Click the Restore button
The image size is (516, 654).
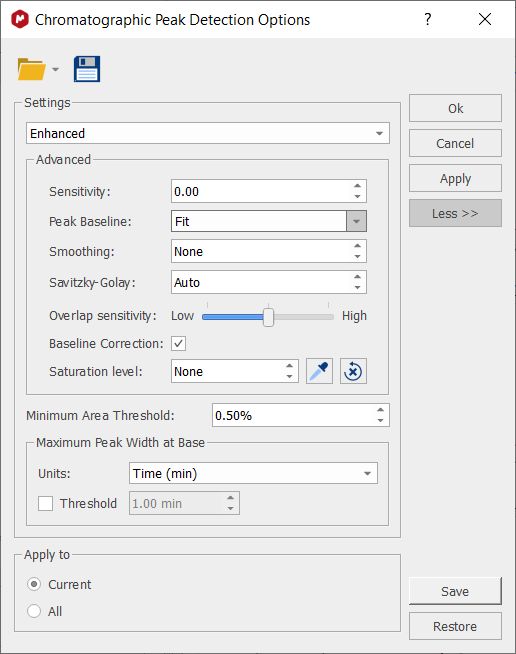455,626
